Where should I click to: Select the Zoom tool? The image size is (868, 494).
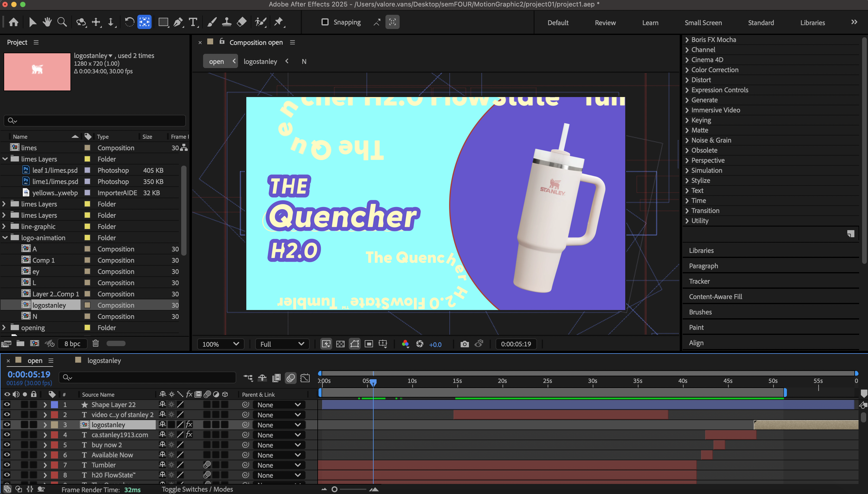click(x=62, y=22)
